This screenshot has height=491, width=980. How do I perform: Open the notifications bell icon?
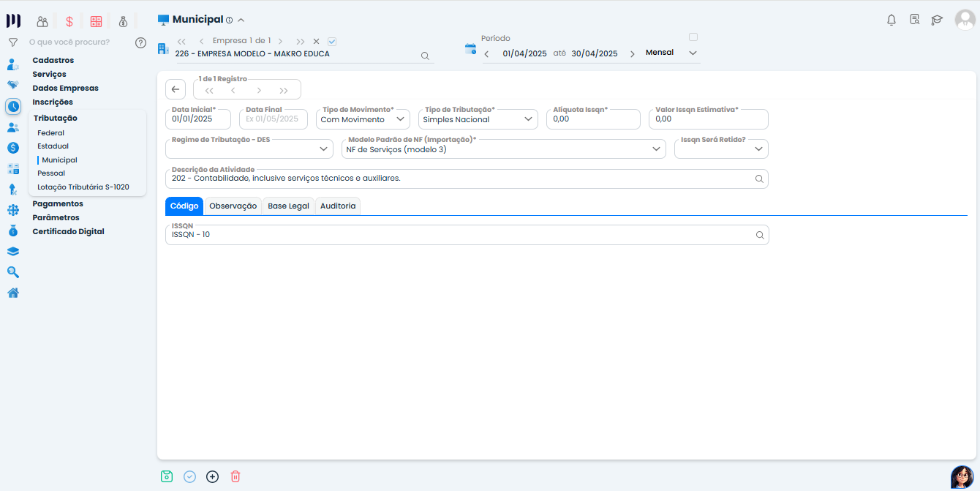coord(891,20)
